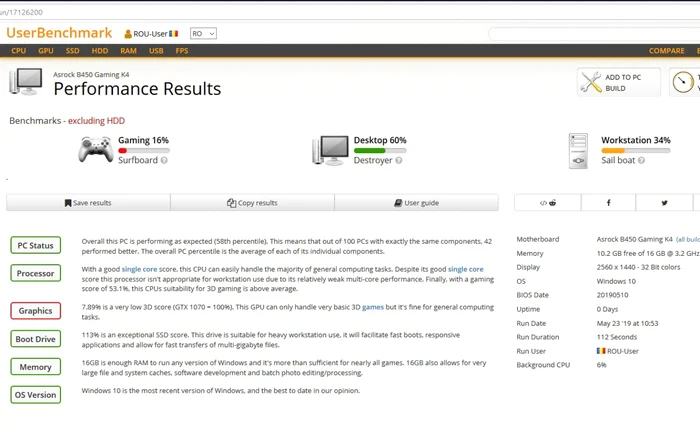Click the clock speed test icon
This screenshot has height=438, width=700.
(683, 82)
